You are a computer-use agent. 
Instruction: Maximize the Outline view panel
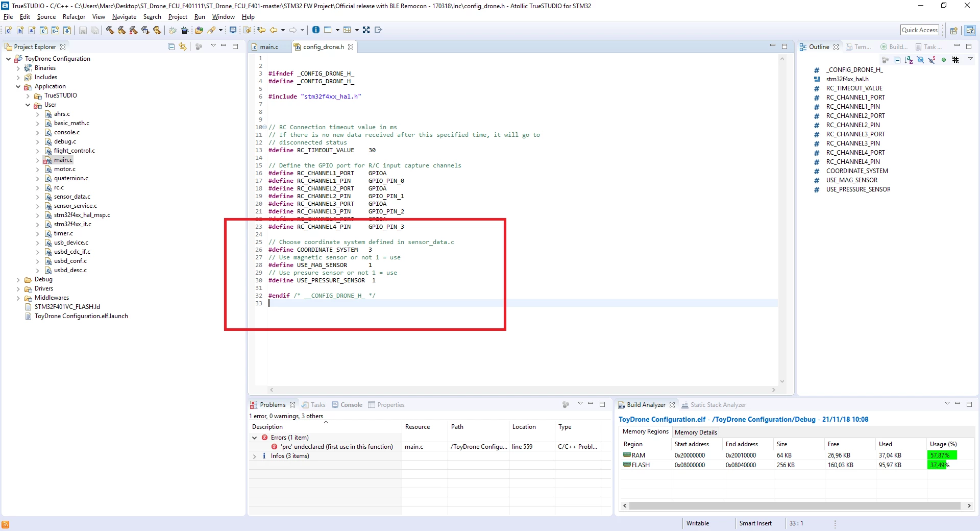[x=969, y=46]
